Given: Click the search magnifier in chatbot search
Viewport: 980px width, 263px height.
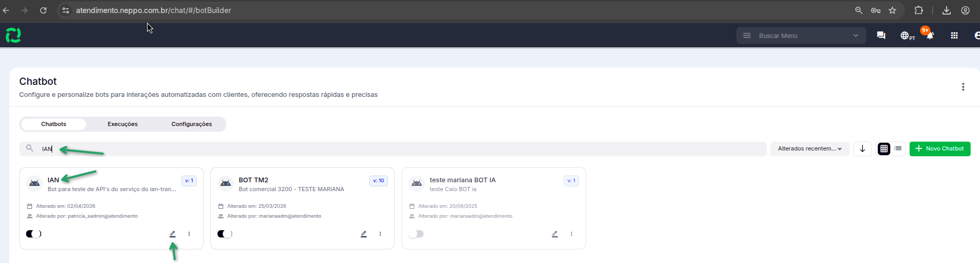Looking at the screenshot, I should 30,148.
